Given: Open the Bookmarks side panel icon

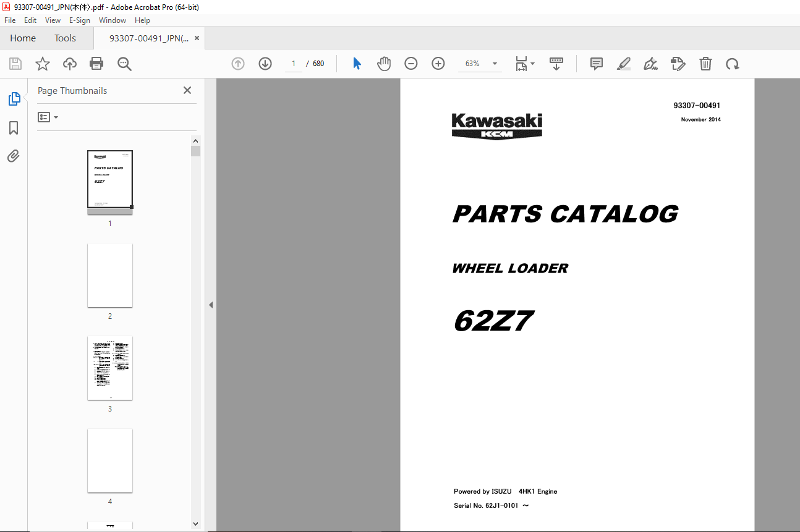Looking at the screenshot, I should point(14,128).
